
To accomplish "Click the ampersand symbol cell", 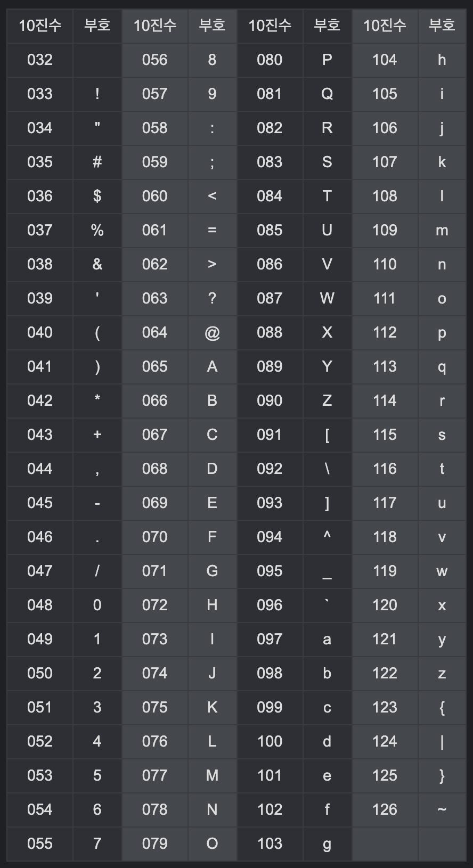I will [97, 264].
